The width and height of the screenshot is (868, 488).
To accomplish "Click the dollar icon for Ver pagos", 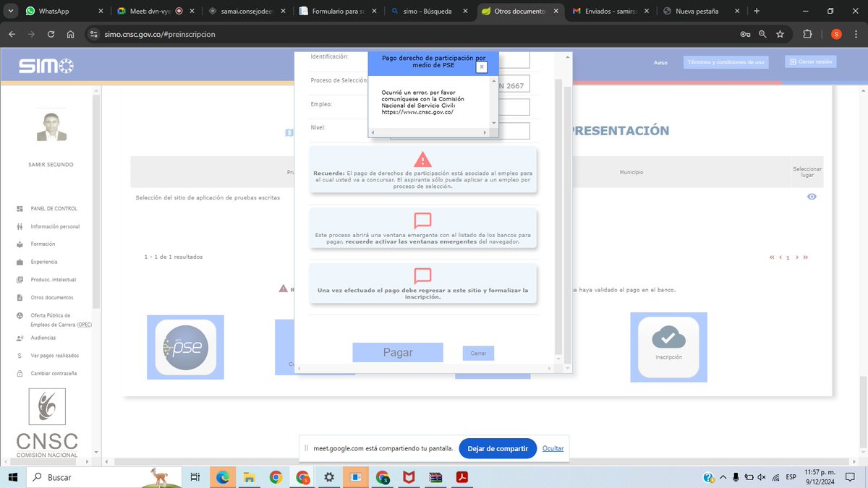I will click(20, 356).
